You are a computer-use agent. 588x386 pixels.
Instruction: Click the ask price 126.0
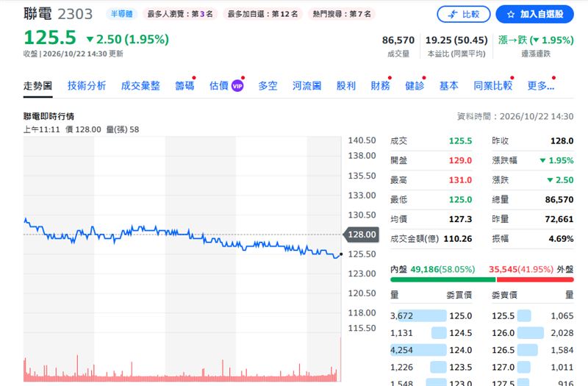coord(503,333)
